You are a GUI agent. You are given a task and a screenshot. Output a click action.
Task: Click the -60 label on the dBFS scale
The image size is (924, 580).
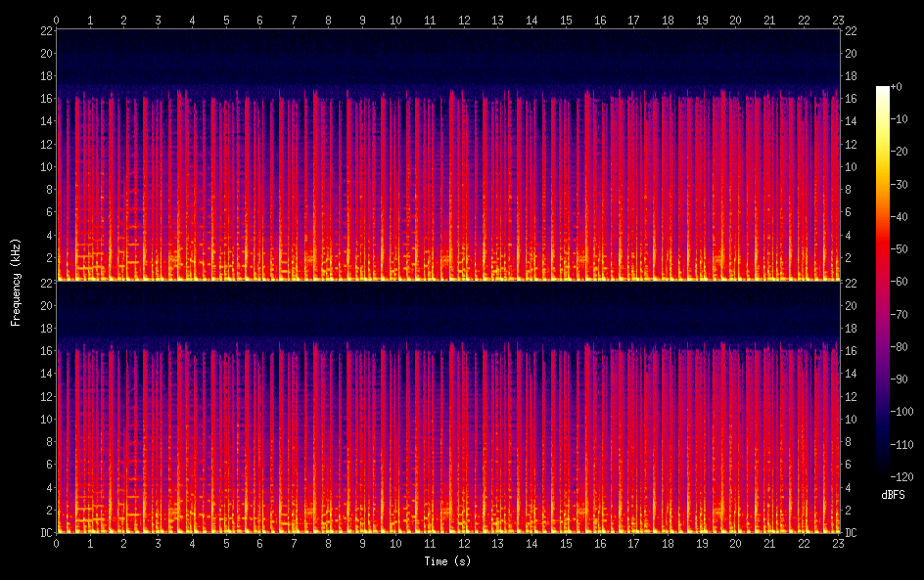click(x=902, y=281)
